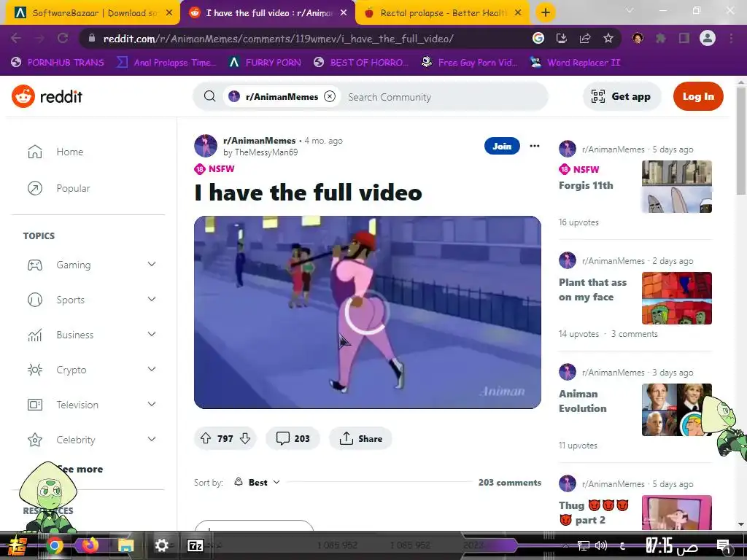
Task: Reload the page
Action: 63,38
